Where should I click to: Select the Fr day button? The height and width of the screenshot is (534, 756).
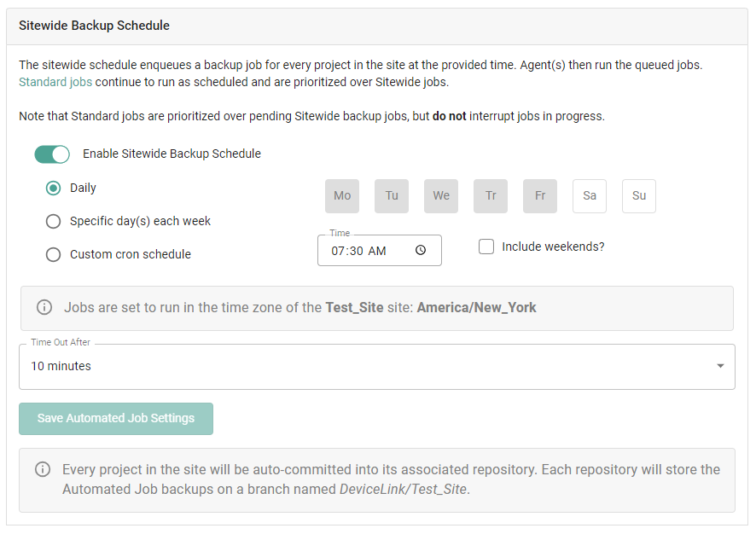pyautogui.click(x=540, y=195)
